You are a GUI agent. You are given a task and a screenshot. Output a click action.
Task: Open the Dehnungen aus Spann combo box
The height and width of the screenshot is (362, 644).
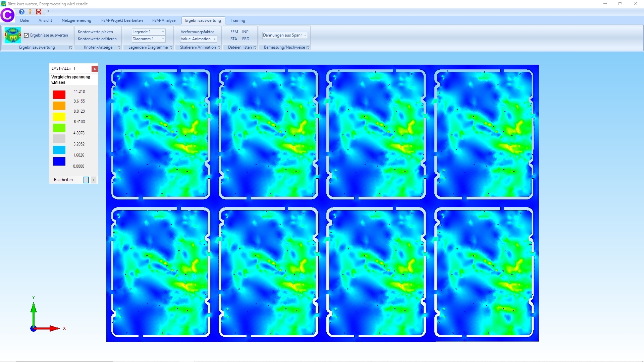point(305,35)
